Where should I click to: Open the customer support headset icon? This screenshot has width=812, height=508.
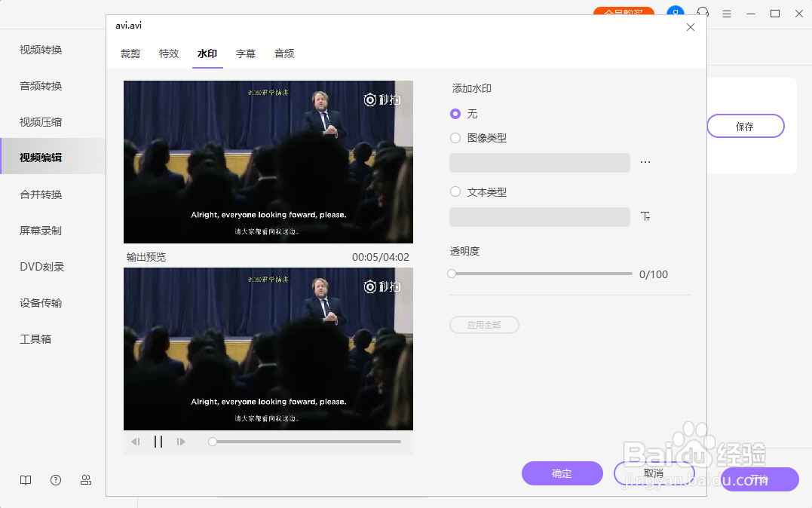[x=703, y=12]
